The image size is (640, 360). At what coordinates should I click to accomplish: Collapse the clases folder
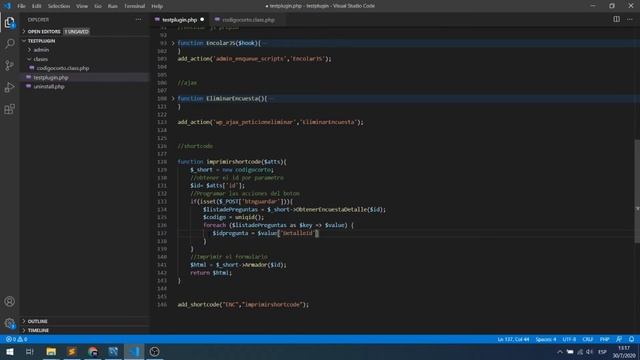point(40,59)
